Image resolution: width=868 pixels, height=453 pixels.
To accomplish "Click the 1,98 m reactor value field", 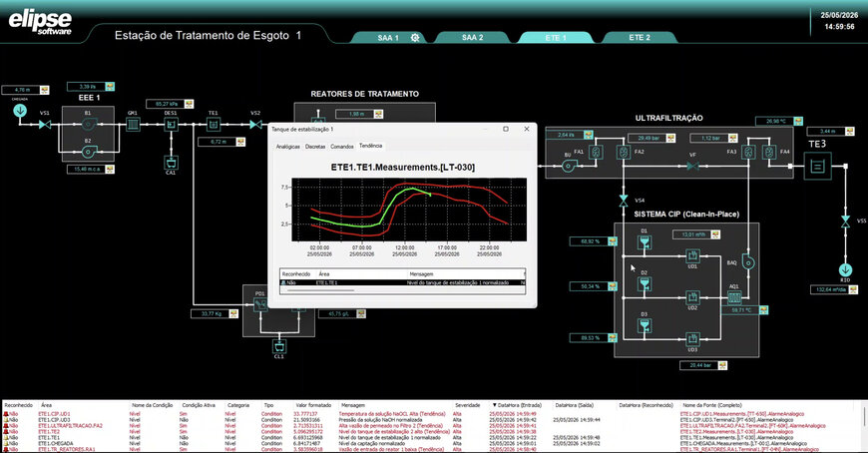I will pyautogui.click(x=354, y=114).
